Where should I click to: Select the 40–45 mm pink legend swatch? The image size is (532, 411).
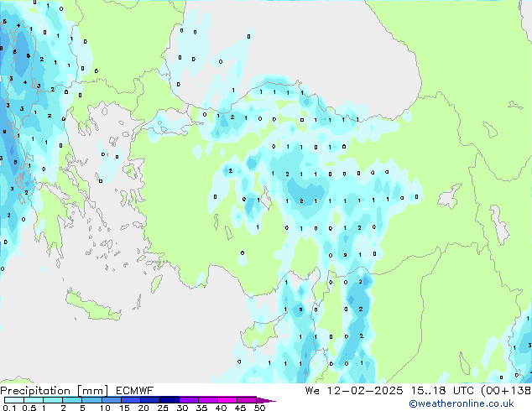pyautogui.click(x=227, y=400)
